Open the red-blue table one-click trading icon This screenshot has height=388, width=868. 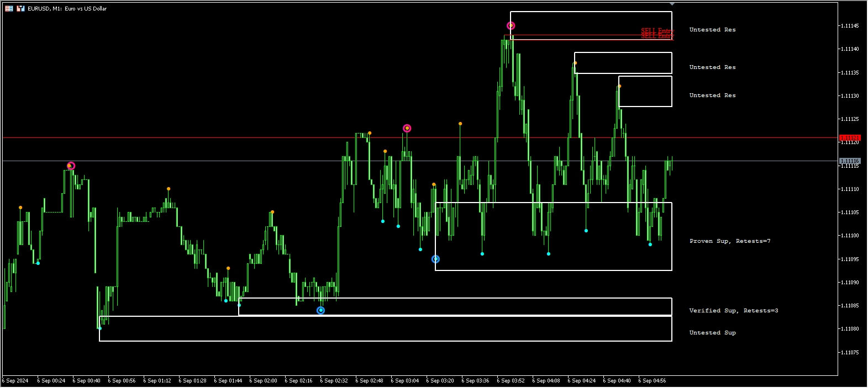tap(9, 8)
